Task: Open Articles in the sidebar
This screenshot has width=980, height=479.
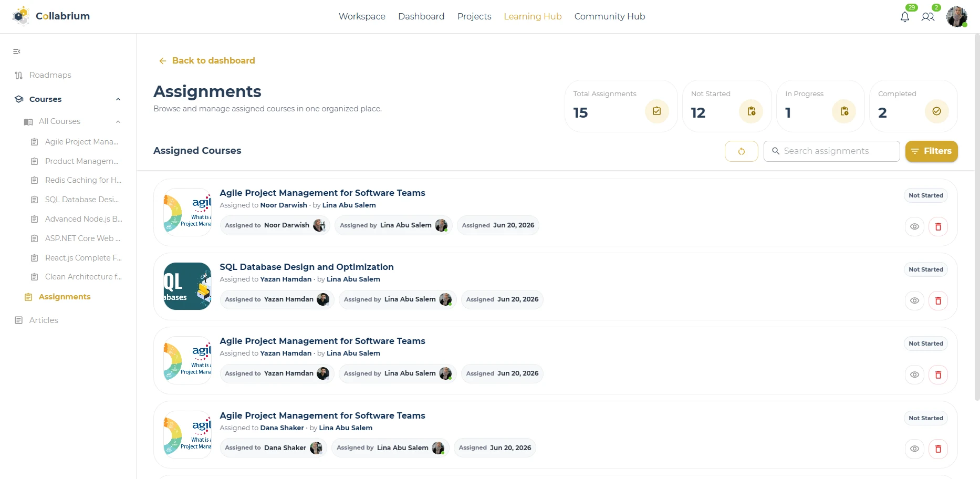Action: 44,320
